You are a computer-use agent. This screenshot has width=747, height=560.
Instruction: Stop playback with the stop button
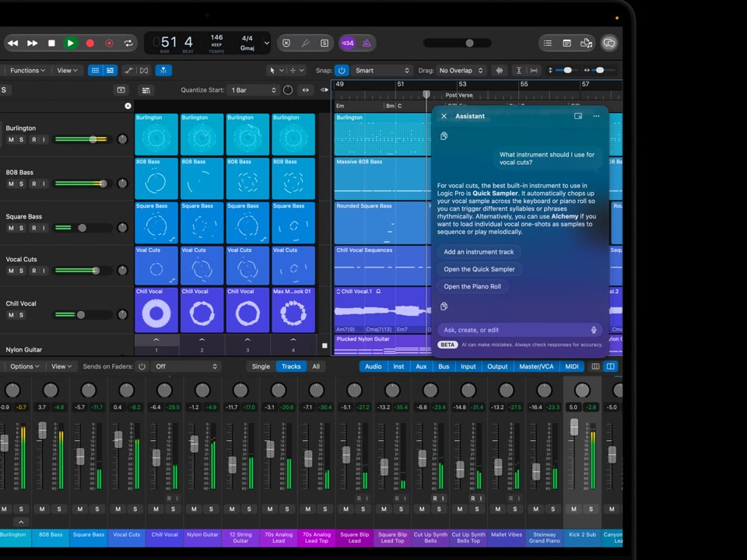click(51, 44)
